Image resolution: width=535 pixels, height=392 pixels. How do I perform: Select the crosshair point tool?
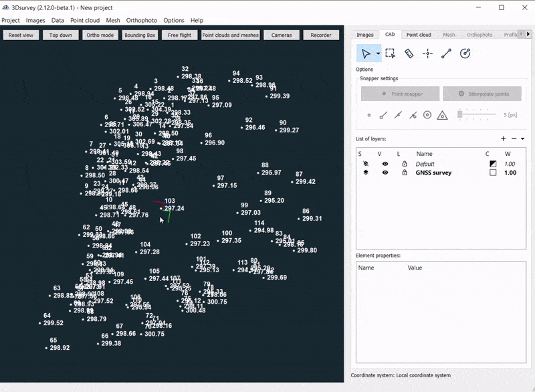(428, 54)
